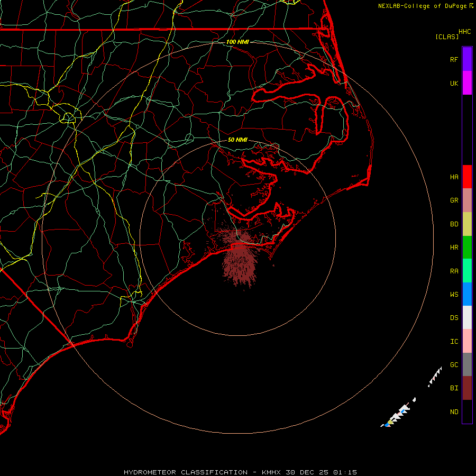Screen dimensions: 476x476
Task: Click the HA red legend swatch
Action: point(467,177)
